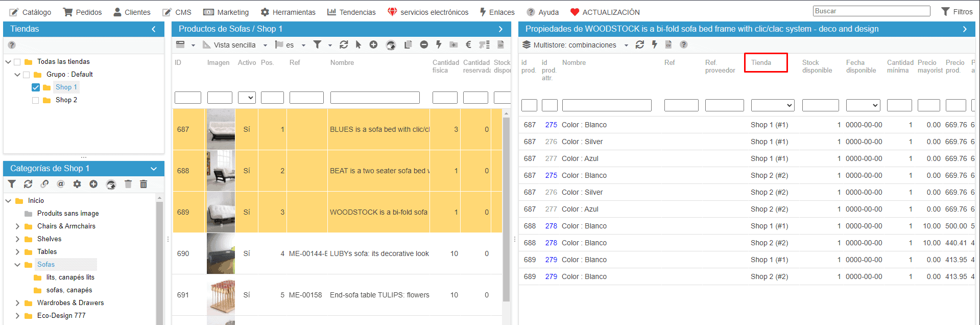The width and height of the screenshot is (980, 325).
Task: Open the Catálogo menu
Action: [x=31, y=12]
